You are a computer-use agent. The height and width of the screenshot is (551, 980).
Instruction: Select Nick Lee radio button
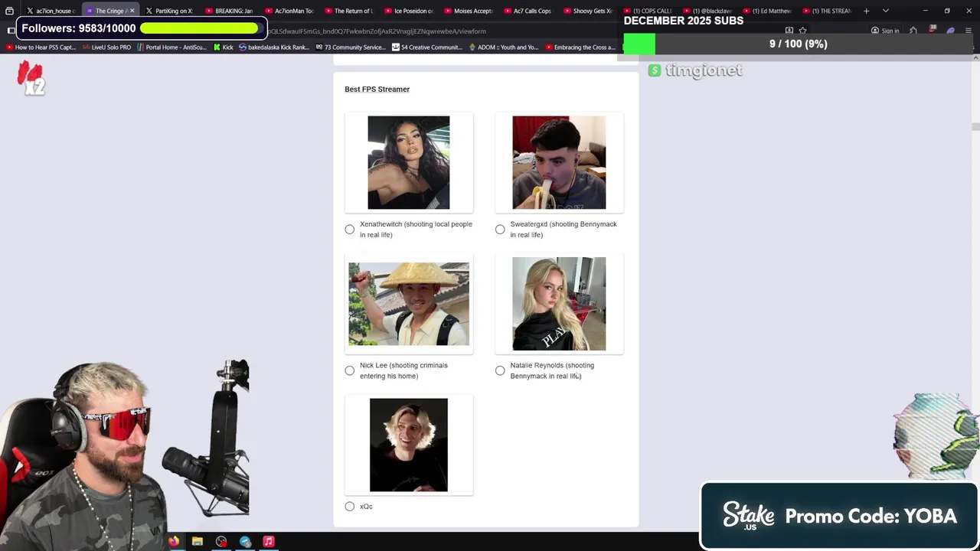point(350,370)
